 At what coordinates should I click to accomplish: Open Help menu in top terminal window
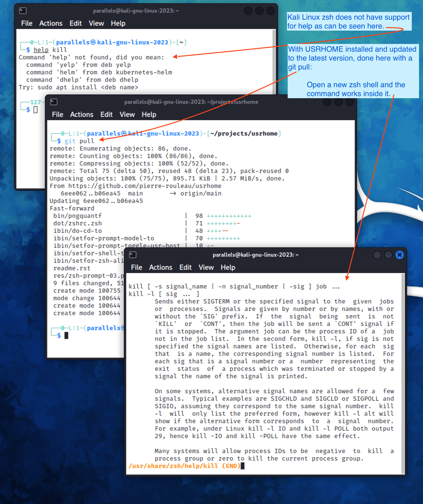[118, 23]
